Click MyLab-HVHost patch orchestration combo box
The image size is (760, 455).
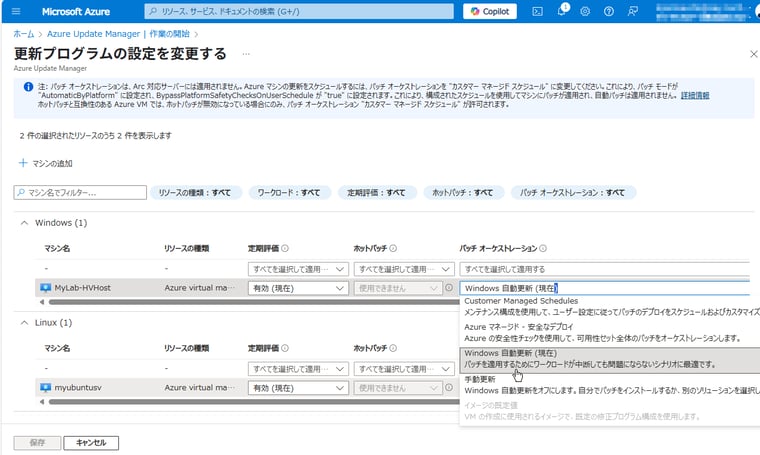[604, 288]
